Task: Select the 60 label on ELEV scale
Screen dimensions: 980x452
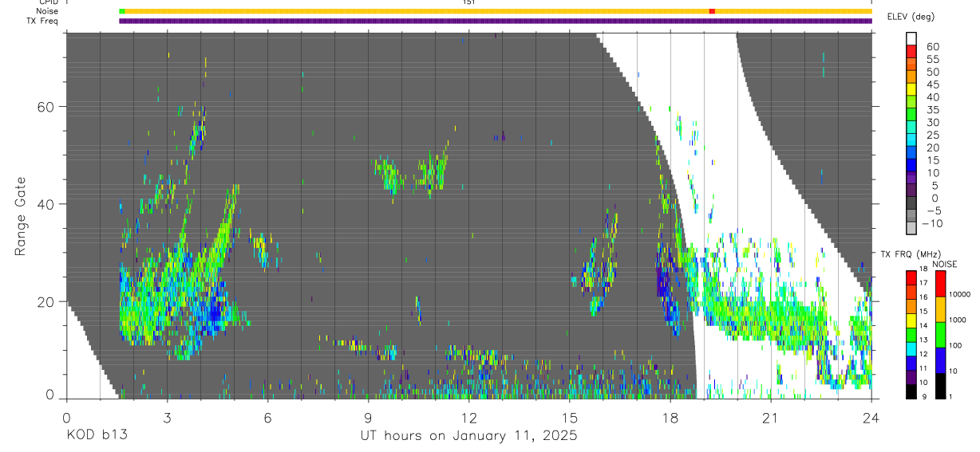Action: 932,47
